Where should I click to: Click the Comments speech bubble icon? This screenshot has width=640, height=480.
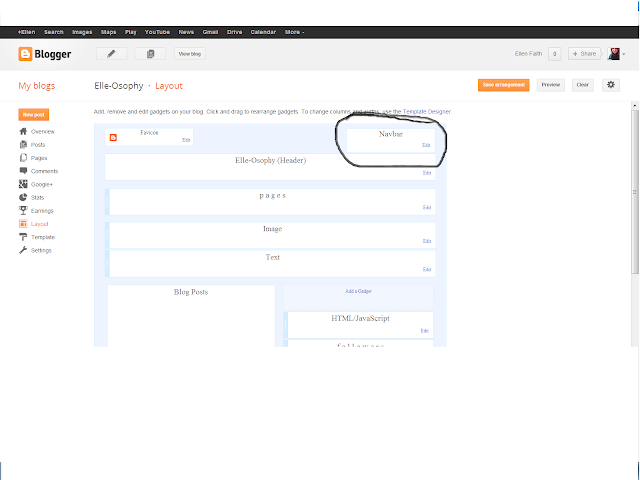[23, 171]
